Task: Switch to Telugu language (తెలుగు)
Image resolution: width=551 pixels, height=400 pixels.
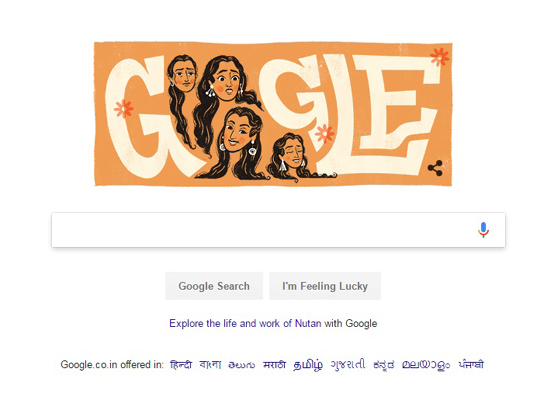Action: 242,365
